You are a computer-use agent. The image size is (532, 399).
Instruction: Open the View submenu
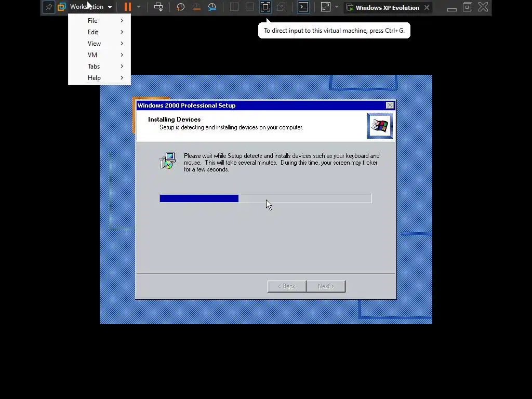click(99, 44)
